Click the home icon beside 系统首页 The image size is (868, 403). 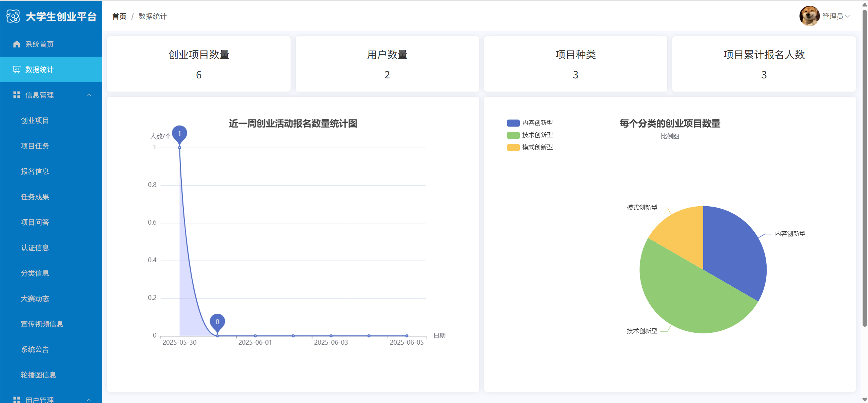click(x=17, y=44)
